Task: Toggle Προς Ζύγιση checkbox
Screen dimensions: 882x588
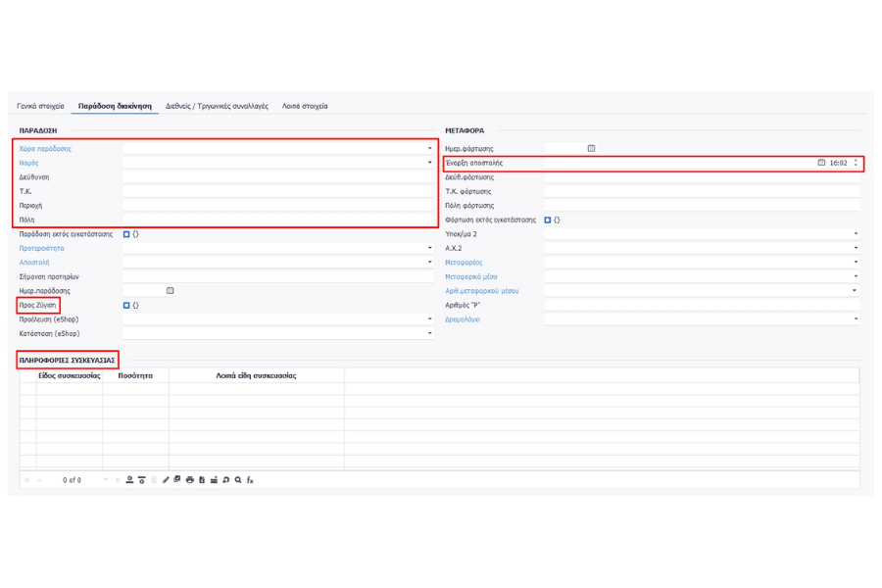Action: tap(126, 305)
